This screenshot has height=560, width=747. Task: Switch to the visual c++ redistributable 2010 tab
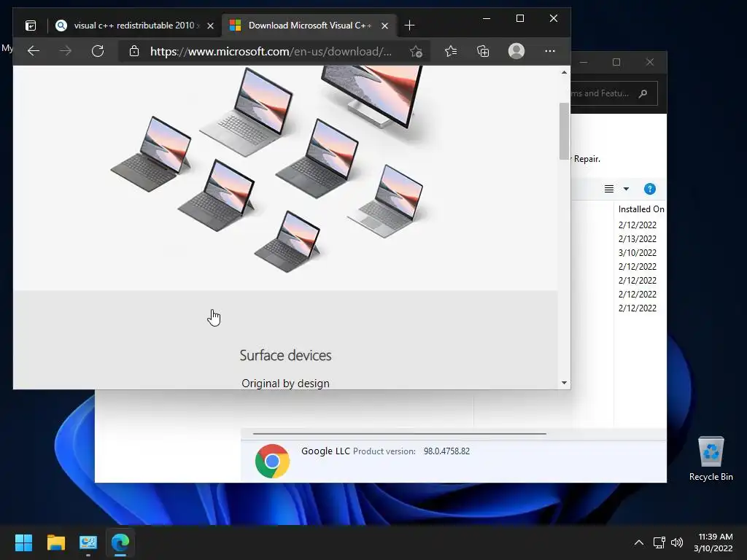(135, 26)
